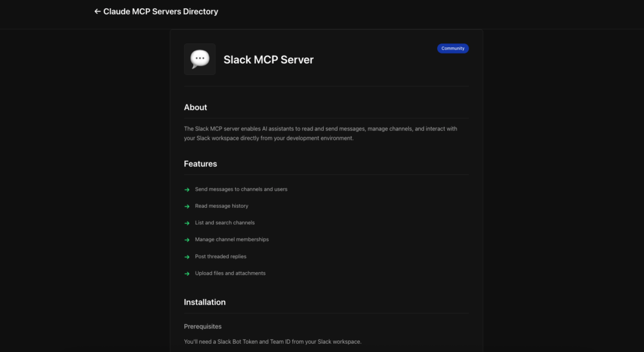Click the Installation section heading
The width and height of the screenshot is (644, 352).
(204, 302)
